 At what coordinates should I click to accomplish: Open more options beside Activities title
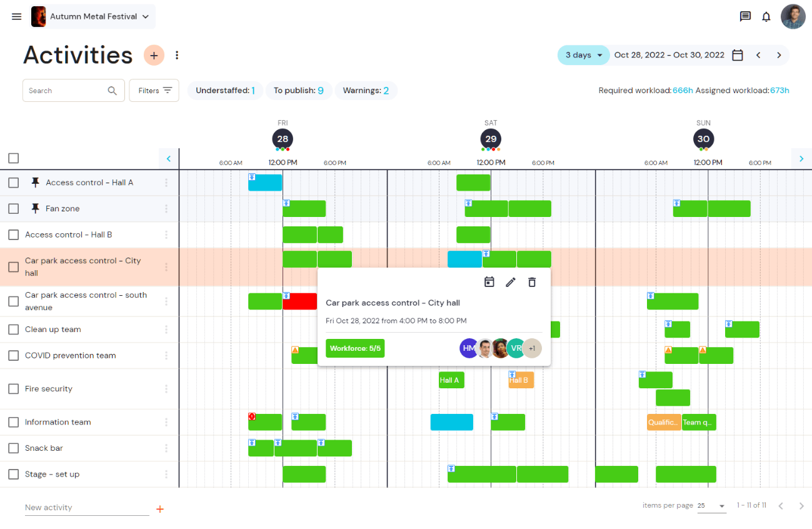pyautogui.click(x=177, y=55)
